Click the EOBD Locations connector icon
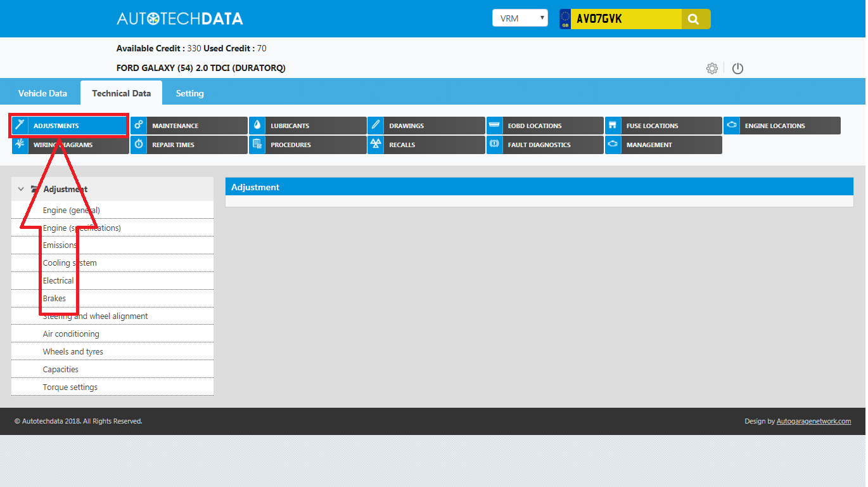Image resolution: width=868 pixels, height=487 pixels. click(494, 126)
